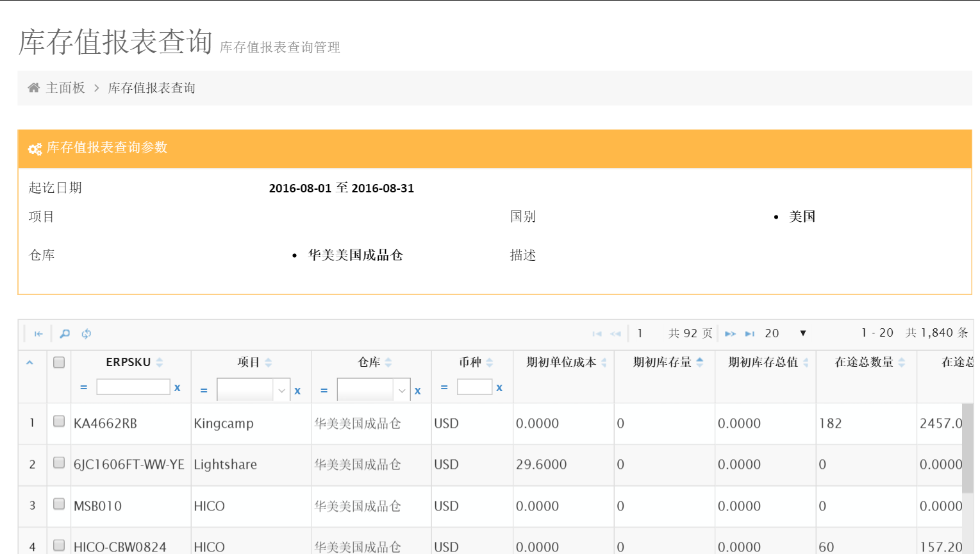Select the 6JC1606FT-WW-YE cell

coord(131,464)
